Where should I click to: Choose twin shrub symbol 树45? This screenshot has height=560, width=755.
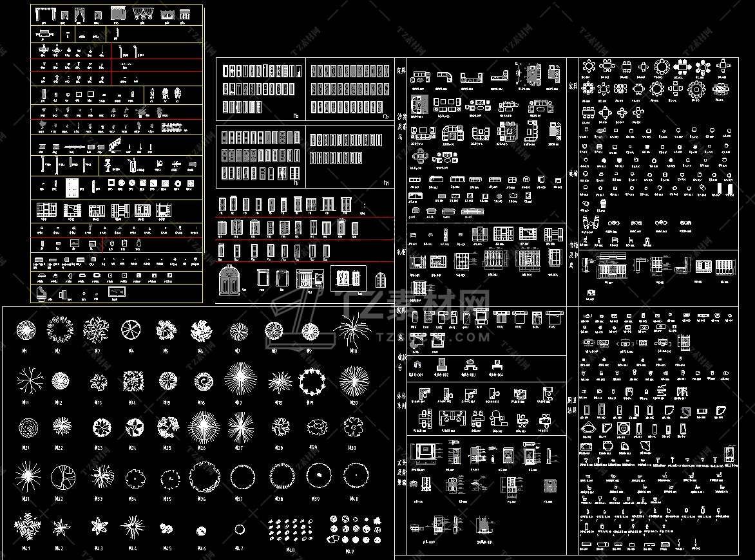point(166,528)
